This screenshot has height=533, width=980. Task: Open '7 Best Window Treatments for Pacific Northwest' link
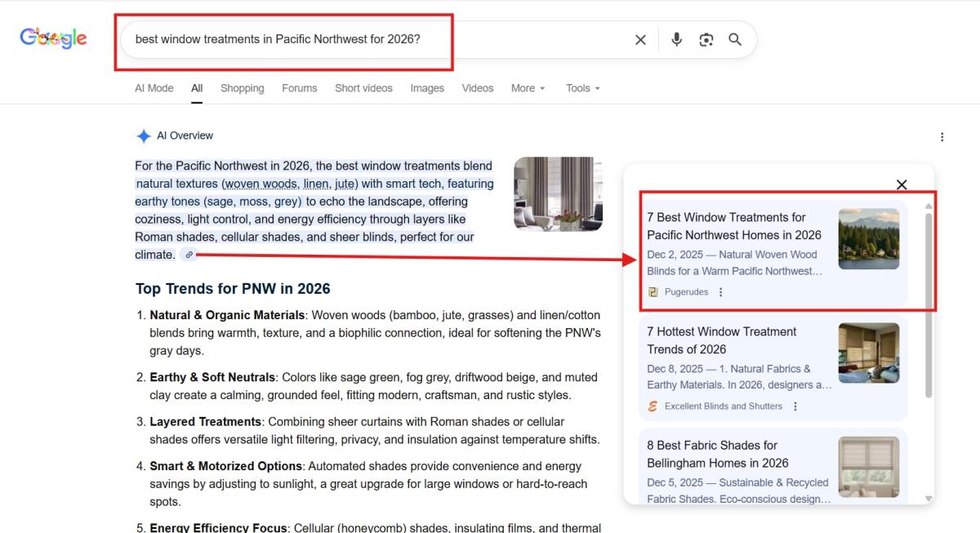[733, 226]
